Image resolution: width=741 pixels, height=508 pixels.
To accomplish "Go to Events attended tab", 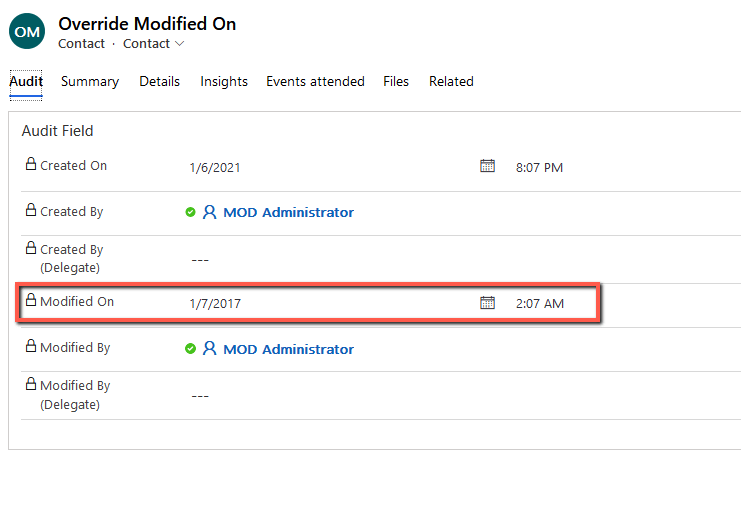I will point(315,82).
